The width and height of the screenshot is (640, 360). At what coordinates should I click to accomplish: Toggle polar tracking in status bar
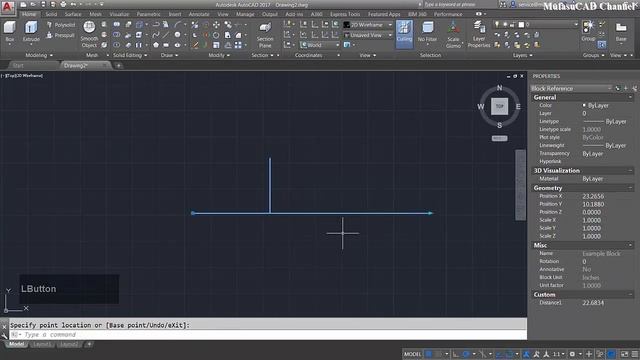(x=466, y=354)
